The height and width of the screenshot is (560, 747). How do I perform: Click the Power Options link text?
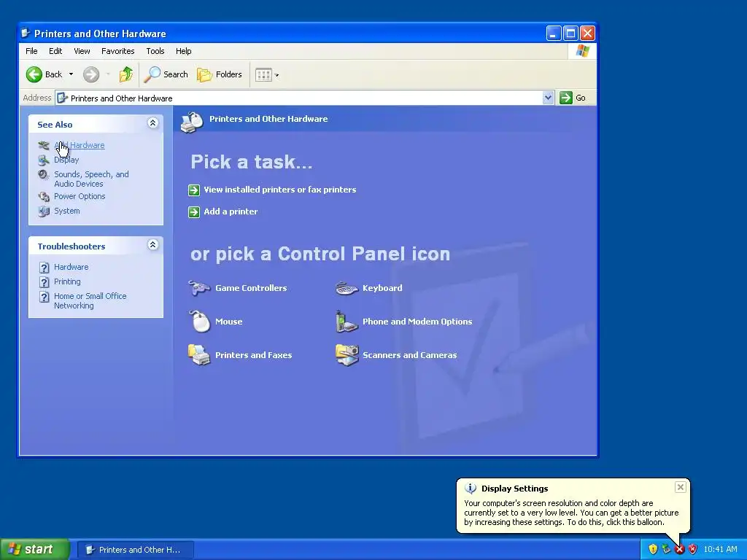click(x=80, y=196)
